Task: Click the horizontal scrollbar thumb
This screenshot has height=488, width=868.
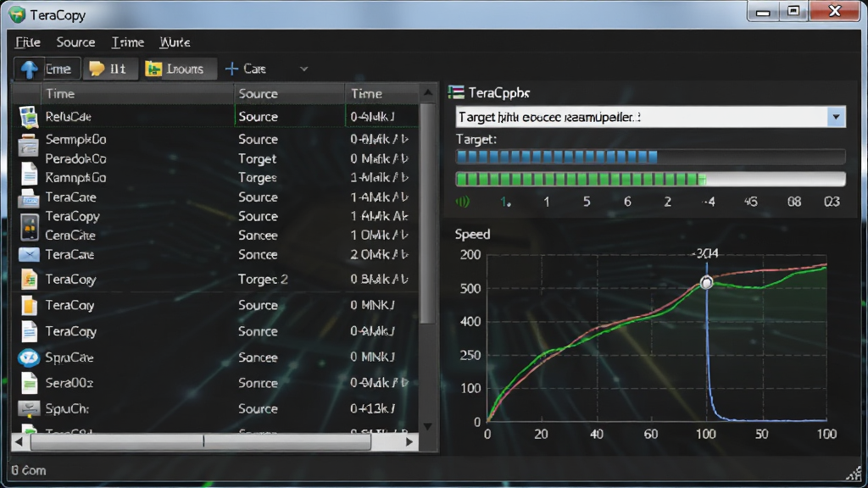Action: click(x=201, y=441)
